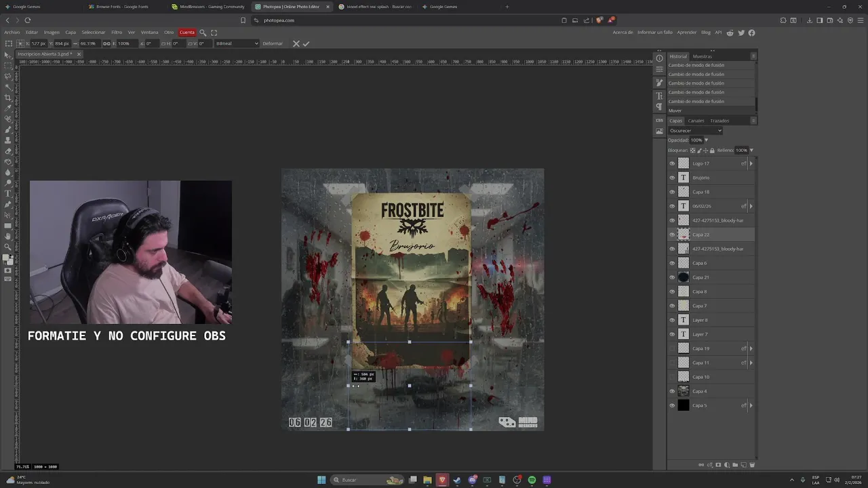Open the Bilineal interpolation dropdown

coord(237,43)
